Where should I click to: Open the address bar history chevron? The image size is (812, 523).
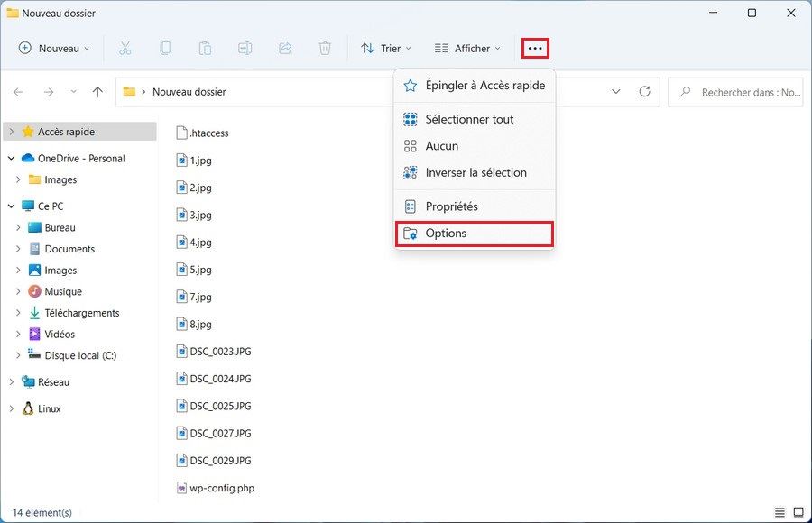(x=616, y=91)
